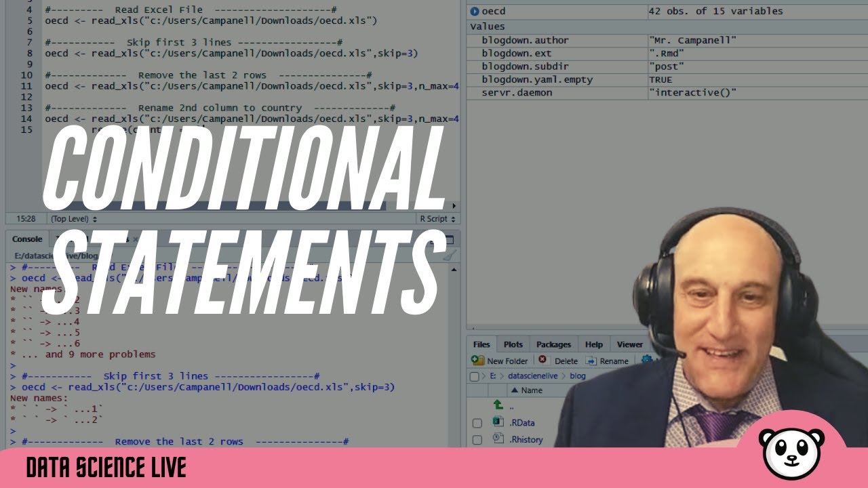Sort files by Name column header
Screen dimensions: 868x488
[526, 390]
